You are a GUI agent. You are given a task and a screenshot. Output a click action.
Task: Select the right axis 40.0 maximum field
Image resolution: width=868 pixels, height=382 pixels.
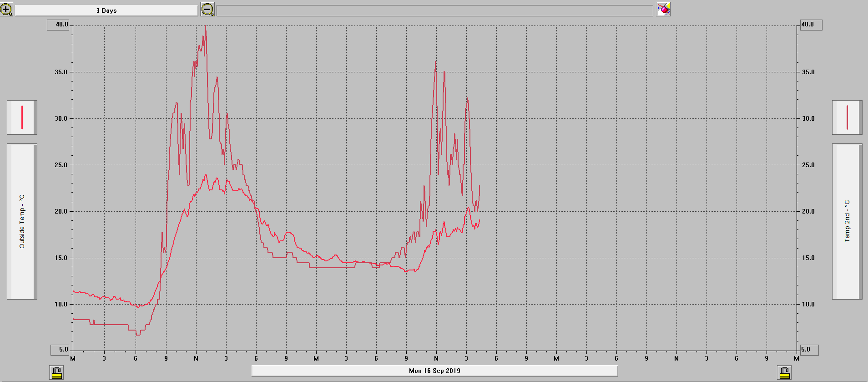[811, 25]
